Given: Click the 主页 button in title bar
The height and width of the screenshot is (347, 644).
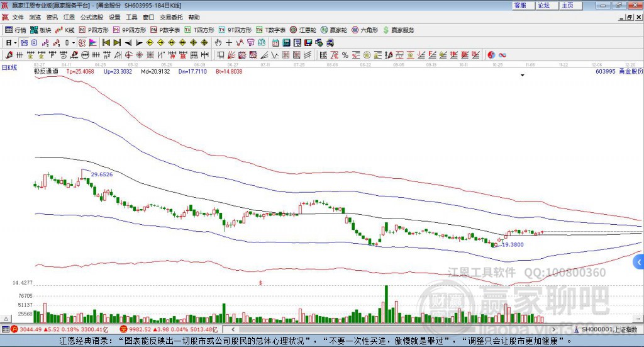Looking at the screenshot, I should click(571, 5).
